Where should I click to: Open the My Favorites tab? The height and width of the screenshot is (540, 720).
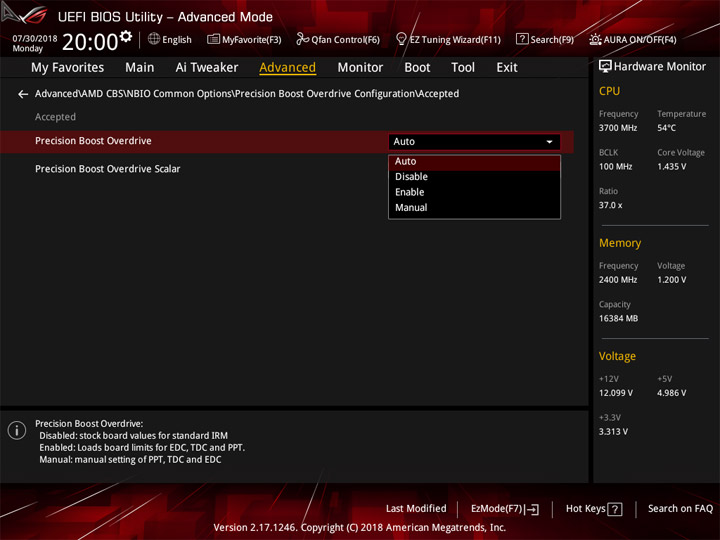[x=68, y=68]
